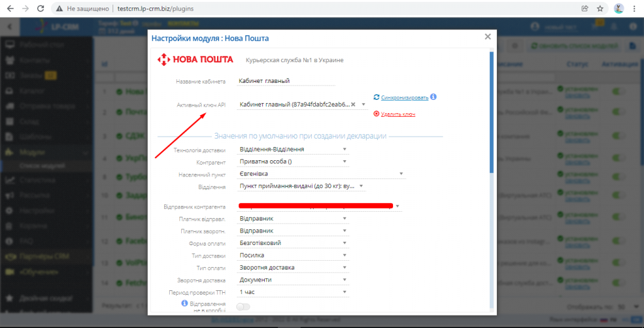Screen dimensions: 644x328
Task: Click info icon beside Відправлення не в коробці
Action: click(x=185, y=303)
